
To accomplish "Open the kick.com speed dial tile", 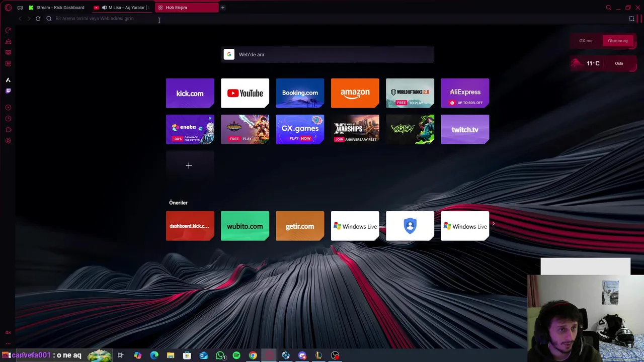I will pyautogui.click(x=190, y=93).
